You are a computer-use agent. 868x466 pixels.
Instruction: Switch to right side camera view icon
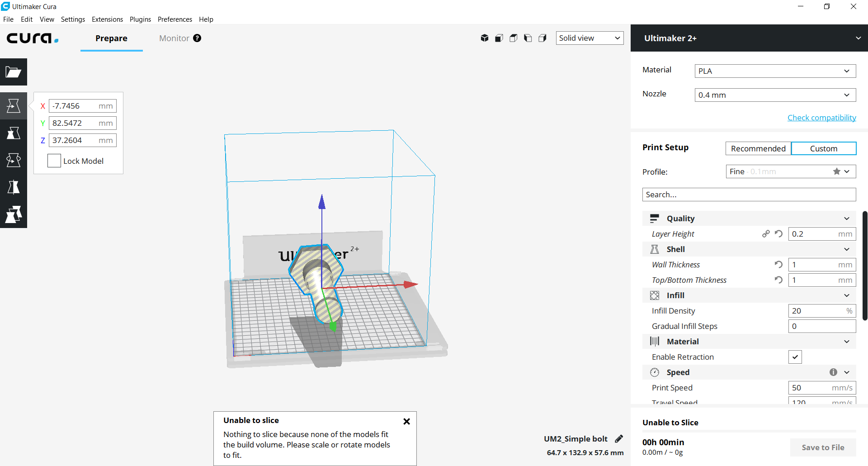click(x=542, y=38)
